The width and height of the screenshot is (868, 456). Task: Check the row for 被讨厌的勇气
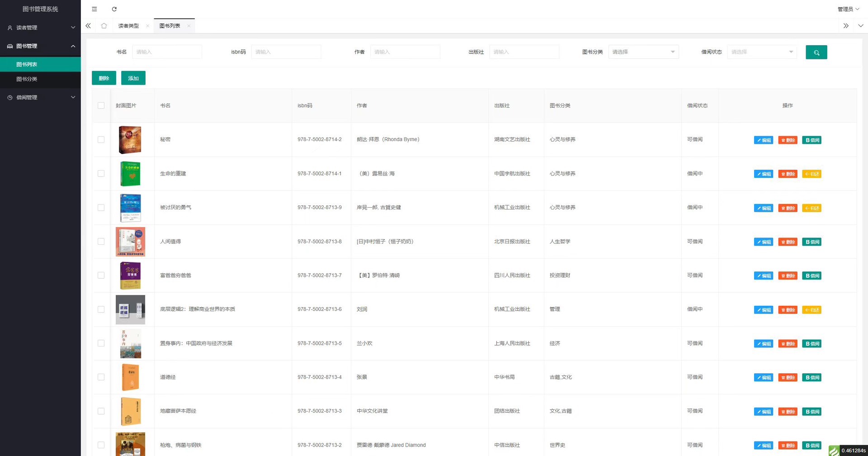coord(101,208)
